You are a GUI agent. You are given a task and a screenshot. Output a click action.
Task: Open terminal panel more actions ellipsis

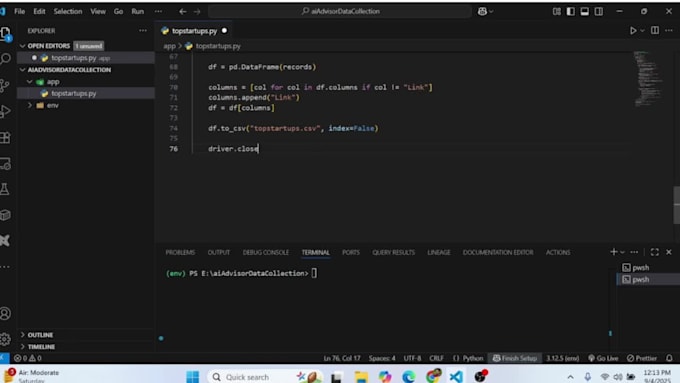pos(634,252)
